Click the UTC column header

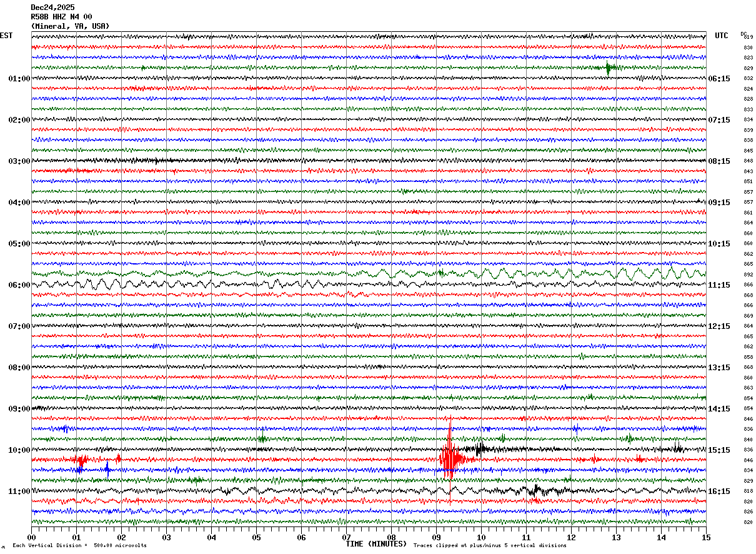pyautogui.click(x=722, y=36)
